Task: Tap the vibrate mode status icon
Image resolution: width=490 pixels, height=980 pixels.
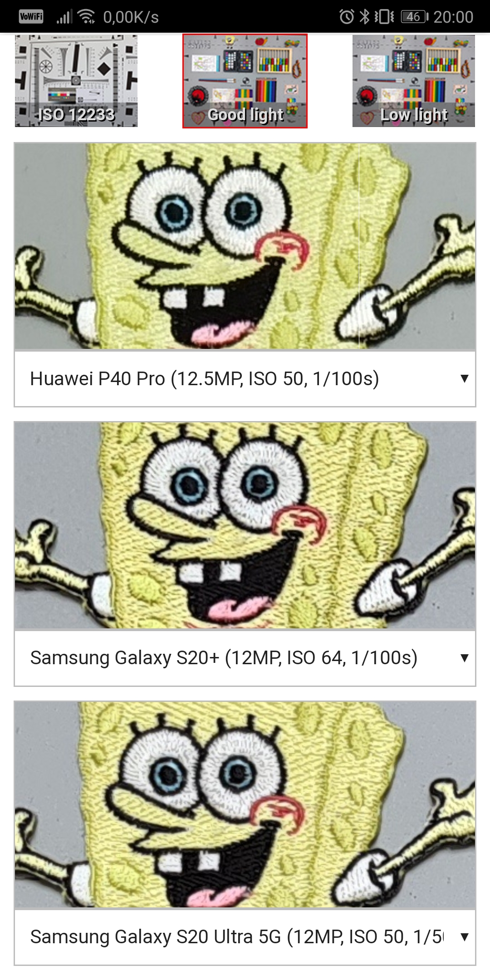Action: (x=384, y=17)
